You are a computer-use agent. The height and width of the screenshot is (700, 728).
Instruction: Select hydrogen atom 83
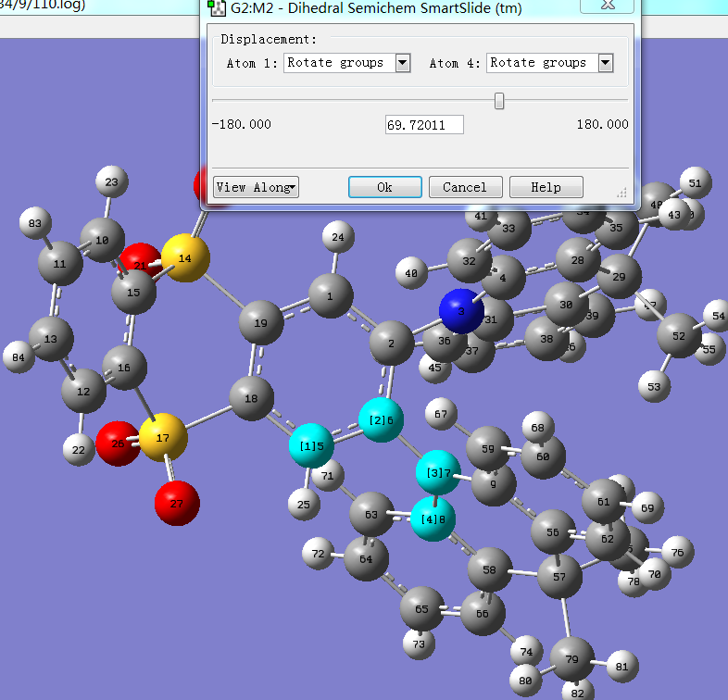click(35, 223)
